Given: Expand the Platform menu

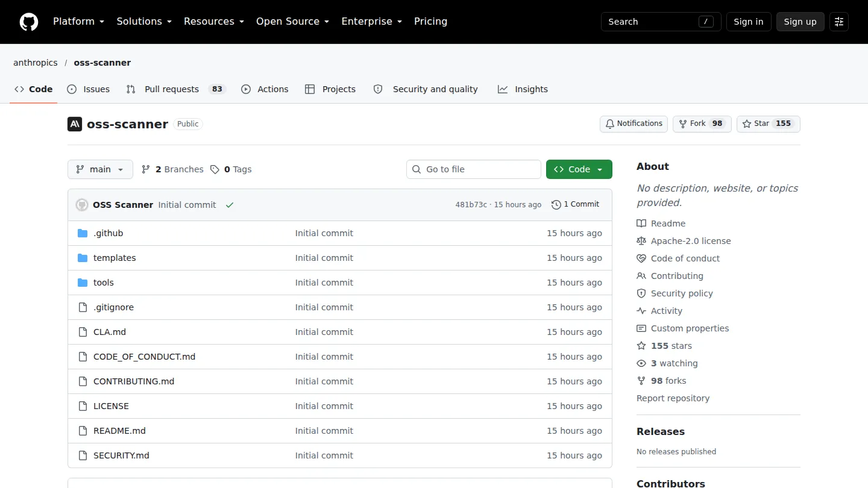Looking at the screenshot, I should [79, 22].
